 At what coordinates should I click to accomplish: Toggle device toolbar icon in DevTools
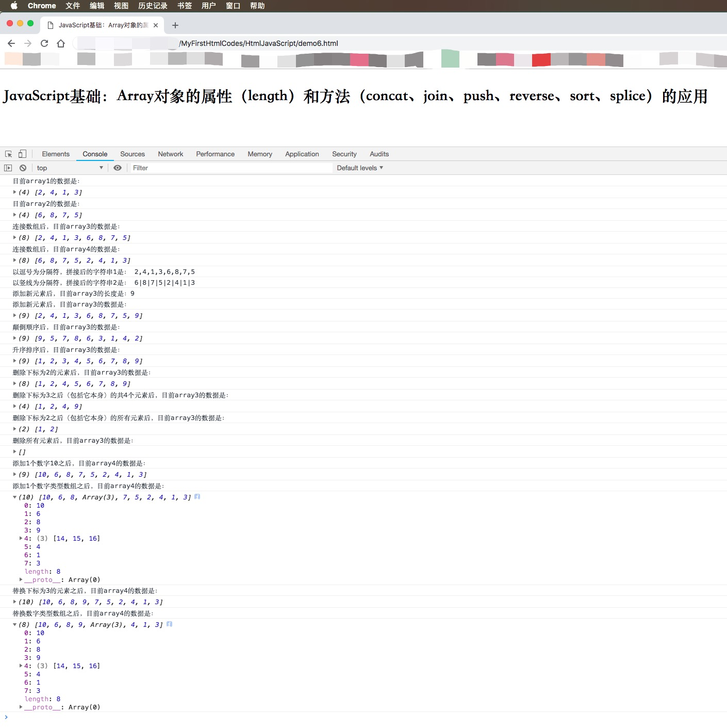click(x=22, y=154)
